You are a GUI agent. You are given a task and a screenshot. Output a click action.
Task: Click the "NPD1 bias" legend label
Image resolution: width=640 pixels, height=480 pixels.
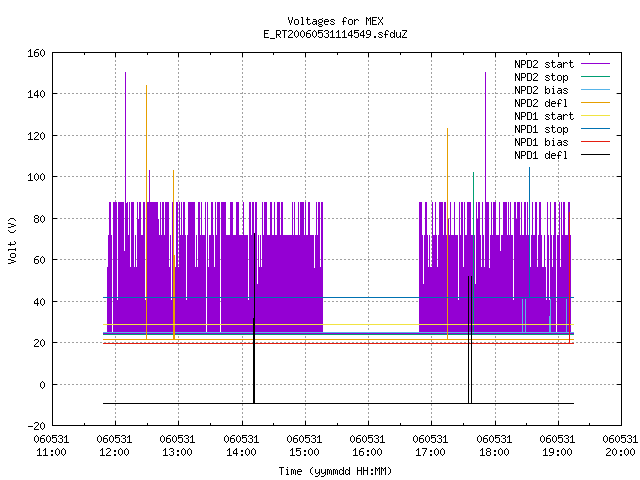tap(541, 142)
